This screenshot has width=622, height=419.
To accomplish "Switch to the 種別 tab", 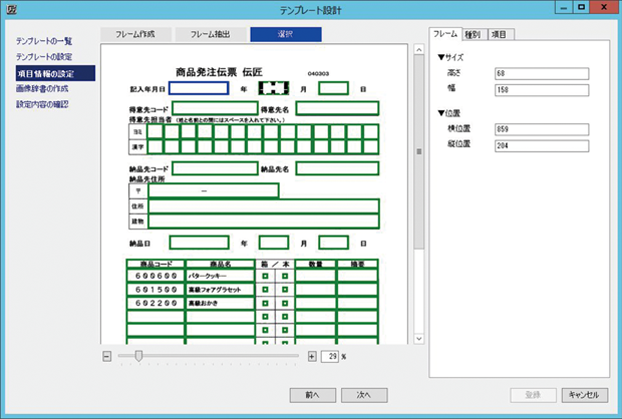I will click(x=474, y=34).
